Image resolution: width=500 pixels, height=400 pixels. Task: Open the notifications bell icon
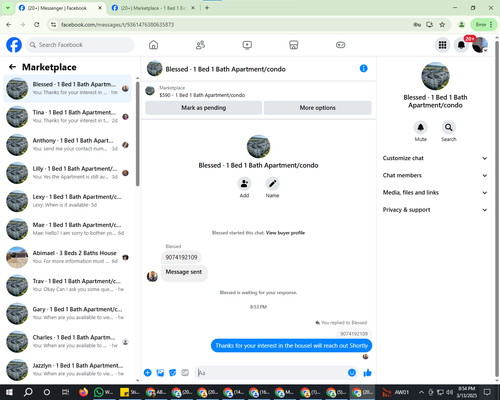point(461,45)
